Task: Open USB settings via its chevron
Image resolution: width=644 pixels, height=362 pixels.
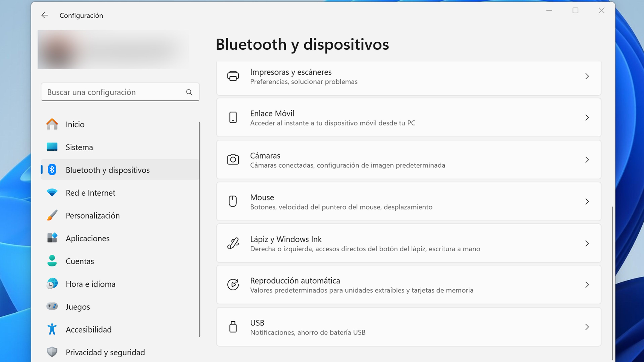Action: [587, 327]
